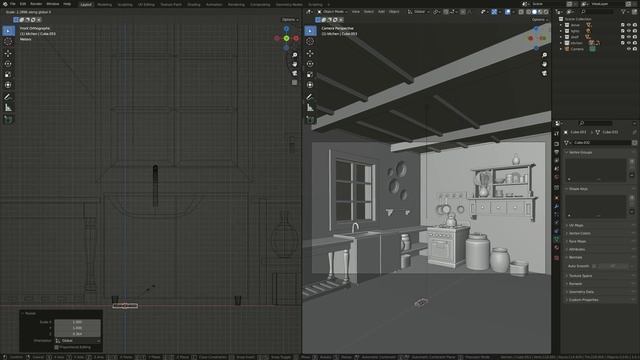This screenshot has width=640, height=360.
Task: Toggle camera view icon in the left viewport
Action: 294,73
